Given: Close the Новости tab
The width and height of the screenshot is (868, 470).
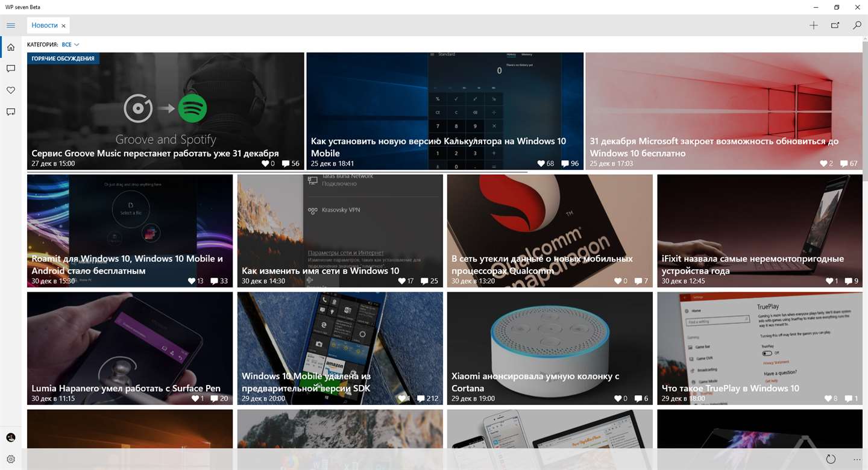Looking at the screenshot, I should 64,26.
